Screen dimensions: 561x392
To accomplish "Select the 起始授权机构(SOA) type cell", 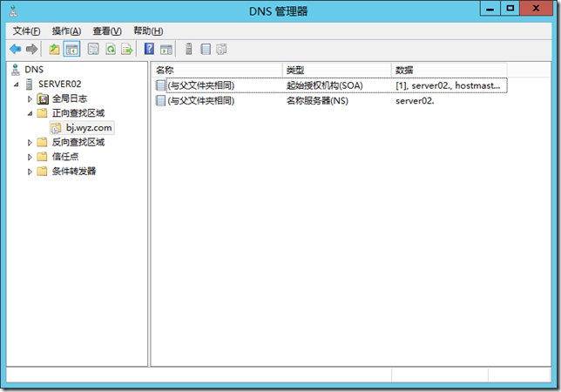I will tap(325, 85).
